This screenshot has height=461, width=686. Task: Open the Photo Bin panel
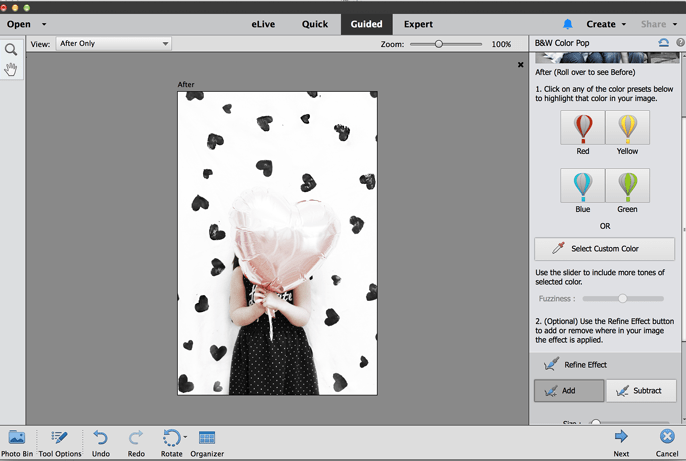[16, 438]
